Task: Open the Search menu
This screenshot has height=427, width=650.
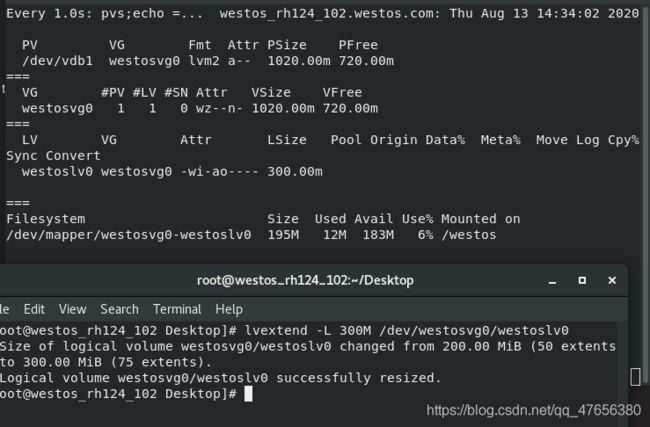Action: click(119, 309)
